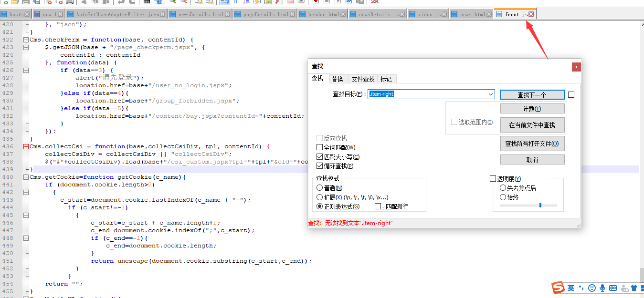Open the Sogou soft keyboard icon

coord(613,288)
